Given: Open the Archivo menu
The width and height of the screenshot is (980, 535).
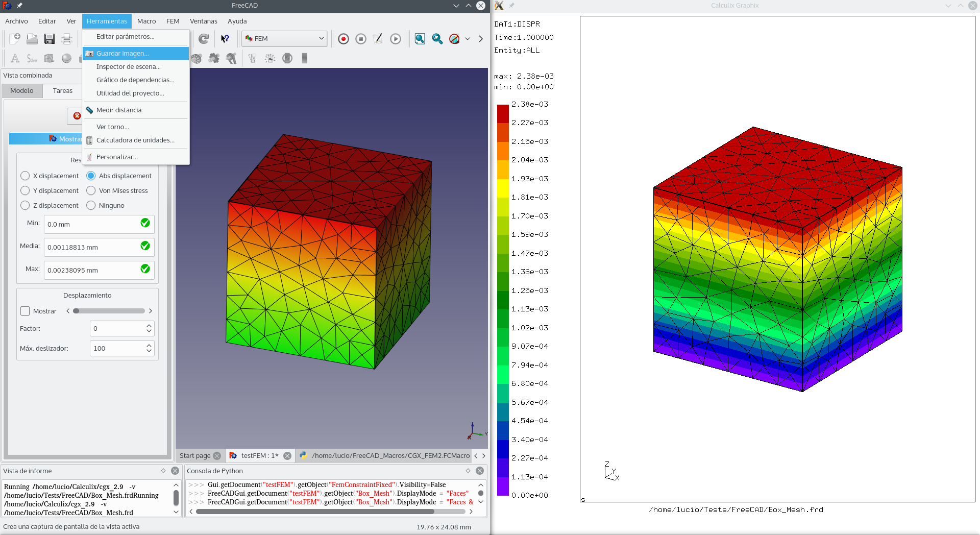Looking at the screenshot, I should coord(16,21).
